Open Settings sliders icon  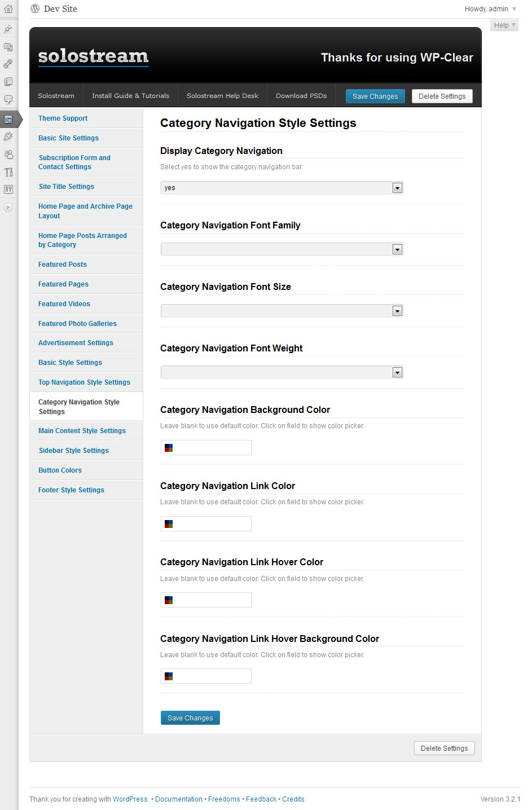(x=8, y=190)
